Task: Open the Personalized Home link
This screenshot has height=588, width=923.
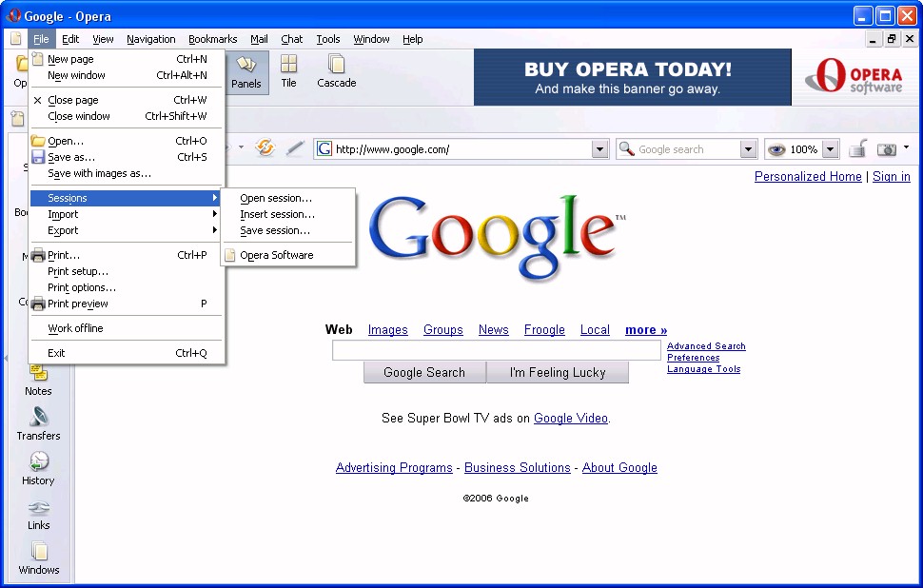Action: (808, 177)
